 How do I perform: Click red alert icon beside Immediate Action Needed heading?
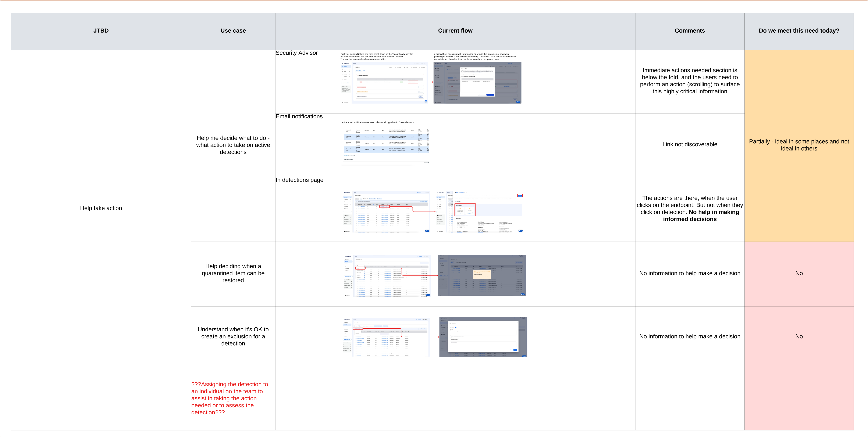click(357, 75)
